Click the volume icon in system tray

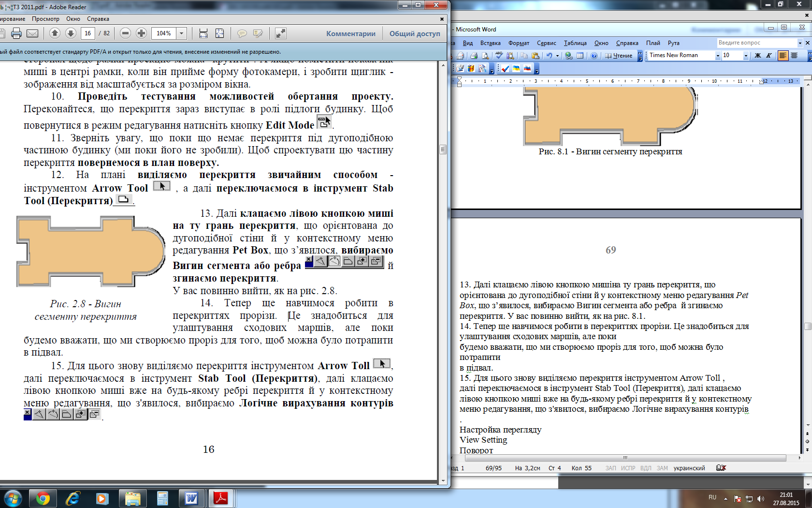761,498
